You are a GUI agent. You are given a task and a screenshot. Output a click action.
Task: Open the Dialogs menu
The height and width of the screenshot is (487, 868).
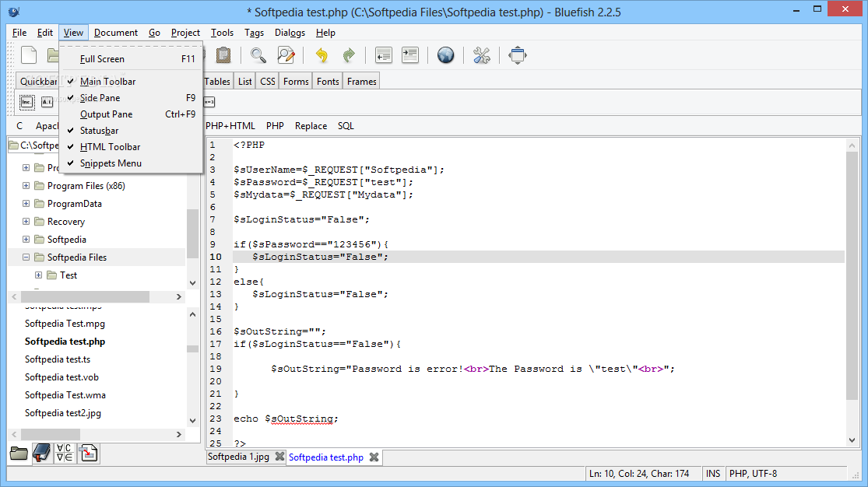[290, 33]
